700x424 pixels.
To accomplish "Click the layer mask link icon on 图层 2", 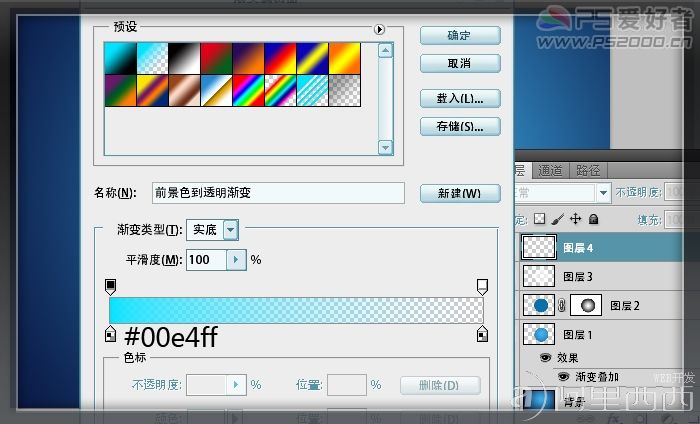I will [562, 306].
